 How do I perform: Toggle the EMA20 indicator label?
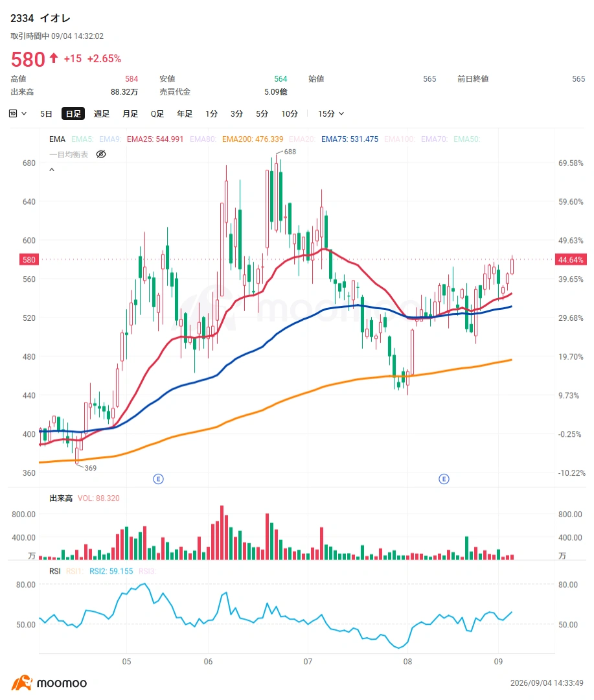point(302,139)
